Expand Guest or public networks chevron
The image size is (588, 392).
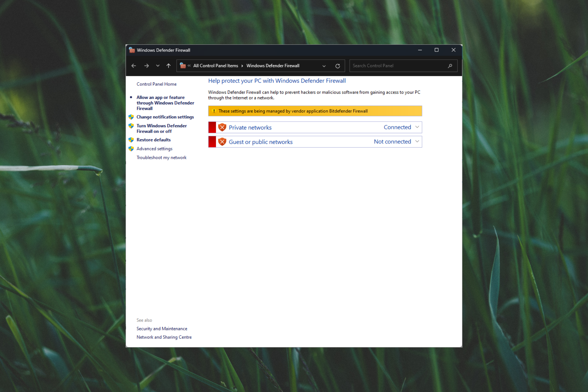point(417,141)
